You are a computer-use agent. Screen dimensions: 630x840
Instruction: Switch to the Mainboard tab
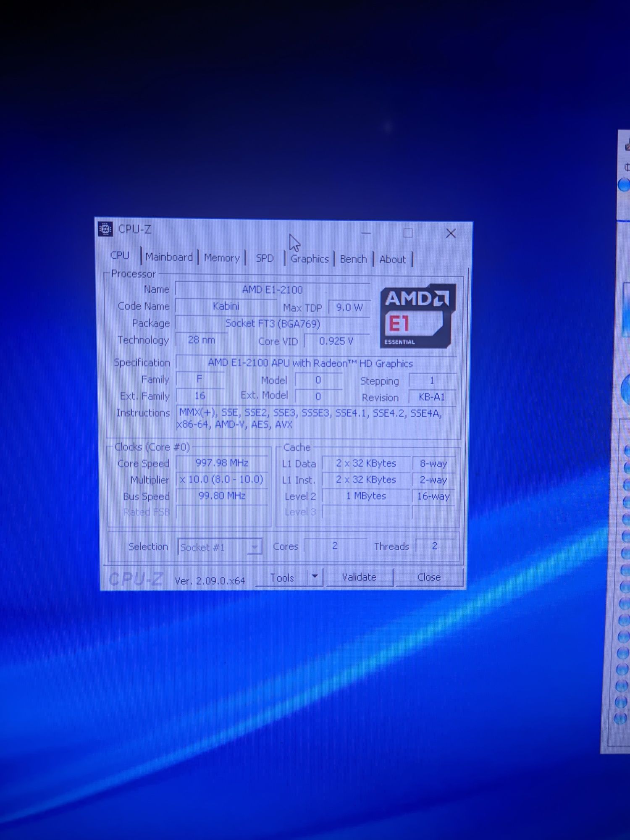tap(169, 257)
